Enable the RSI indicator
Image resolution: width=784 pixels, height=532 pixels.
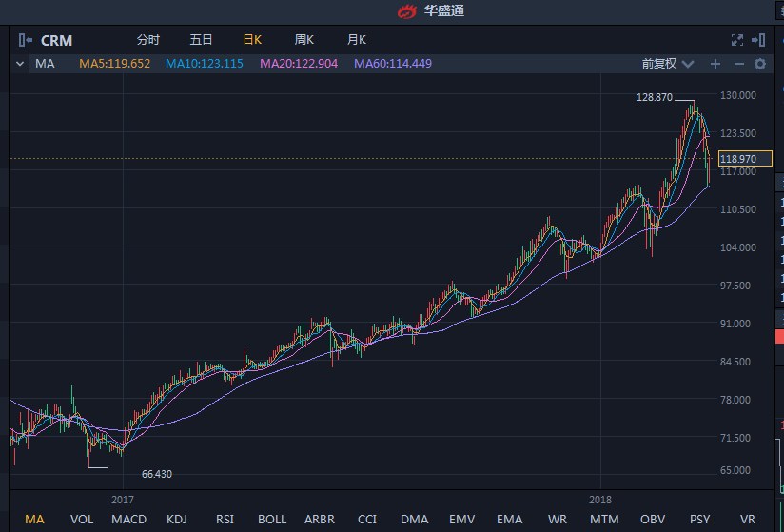tap(225, 519)
